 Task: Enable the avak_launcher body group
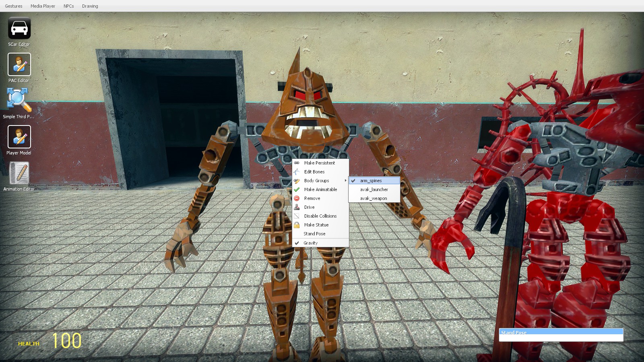click(x=374, y=189)
